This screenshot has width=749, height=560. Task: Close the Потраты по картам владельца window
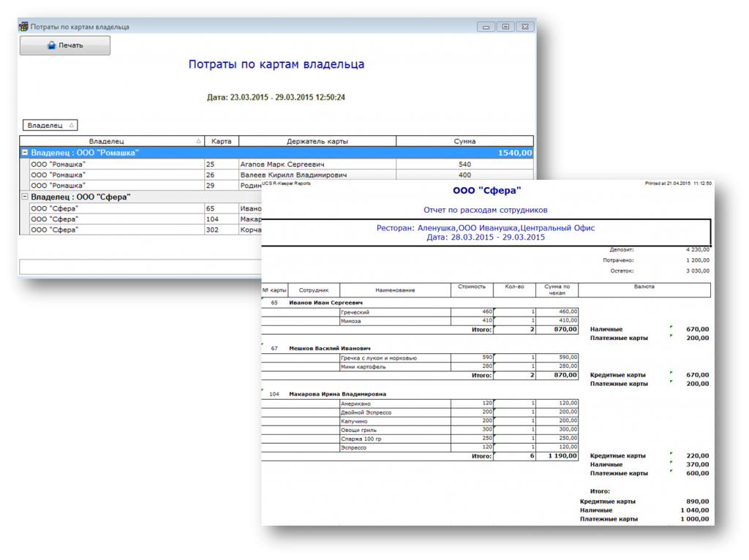[x=525, y=27]
